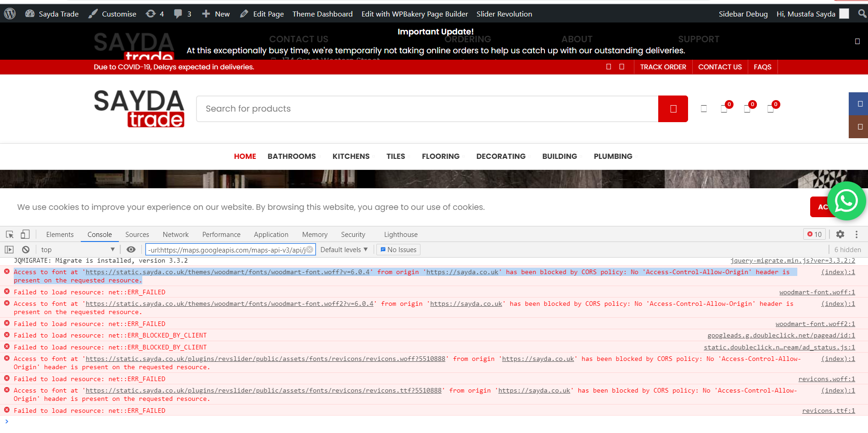This screenshot has height=433, width=868.
Task: Clear the console filter text
Action: [x=310, y=249]
